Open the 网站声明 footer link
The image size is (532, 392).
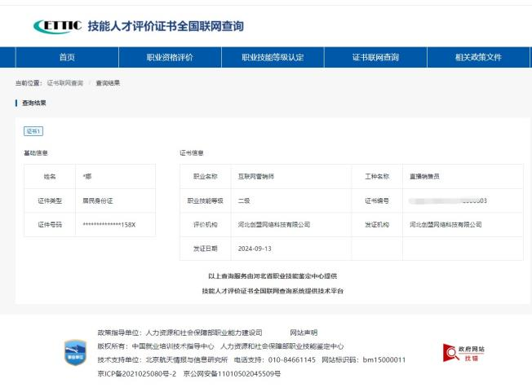tap(304, 333)
